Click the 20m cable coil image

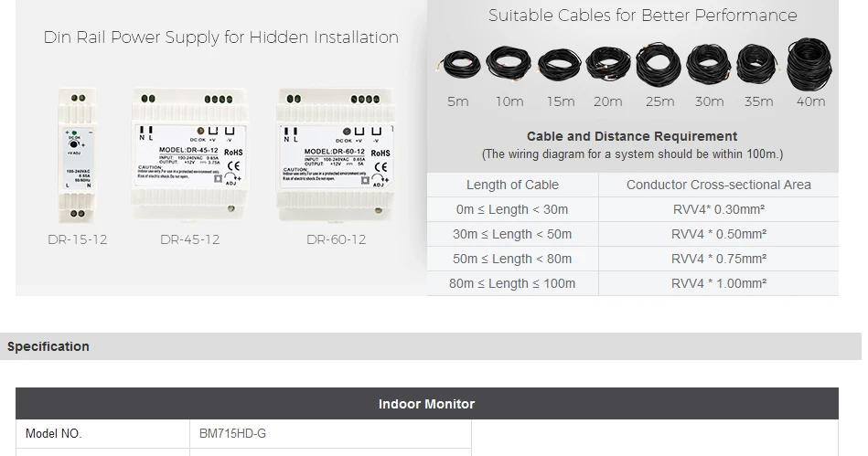tap(608, 64)
